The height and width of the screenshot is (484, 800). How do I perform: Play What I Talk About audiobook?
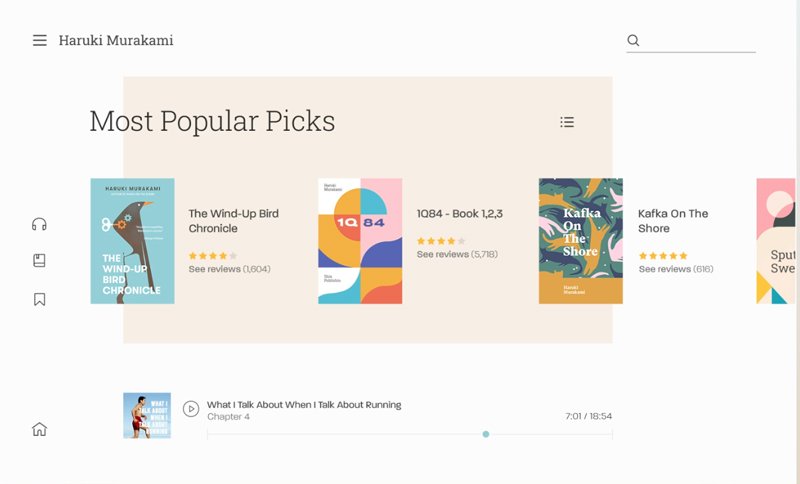pos(191,409)
